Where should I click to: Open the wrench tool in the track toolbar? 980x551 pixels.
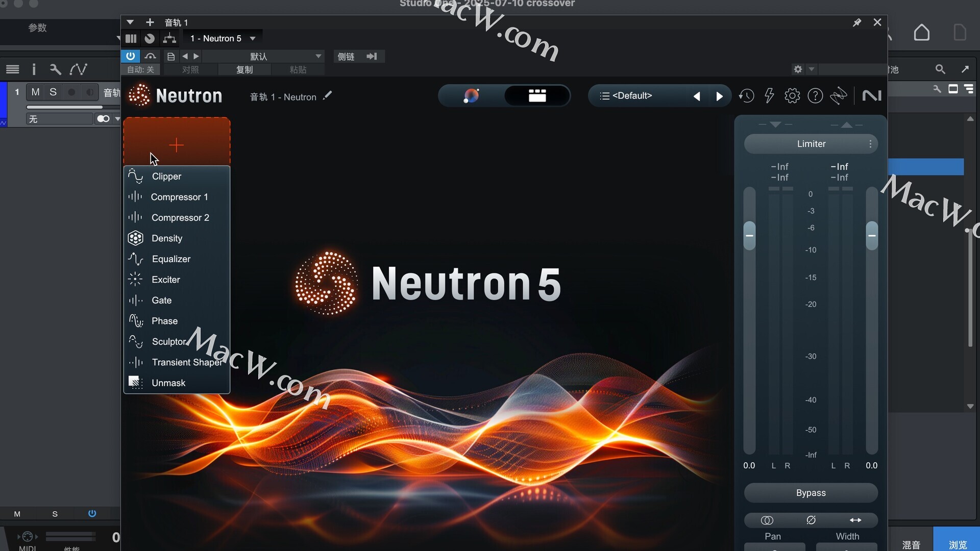[55, 69]
